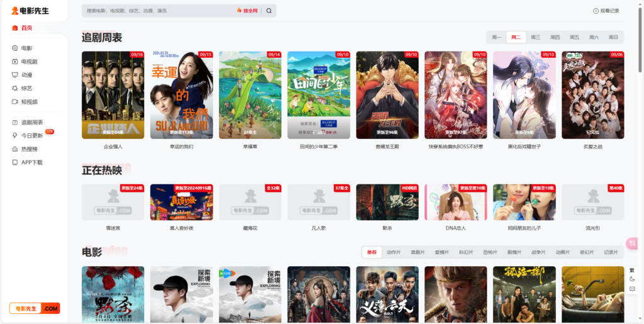Select the 动画片 movie filter tab
The image size is (644, 324).
coord(563,252)
